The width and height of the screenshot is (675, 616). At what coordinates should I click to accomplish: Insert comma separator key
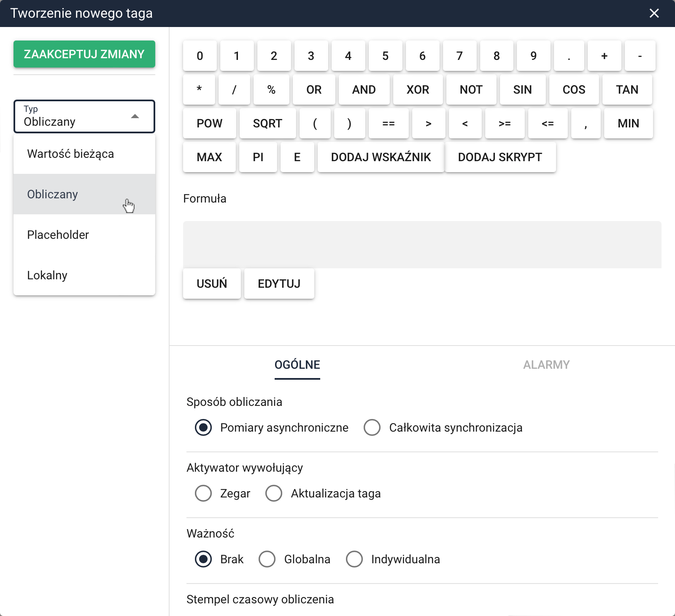[x=586, y=123]
